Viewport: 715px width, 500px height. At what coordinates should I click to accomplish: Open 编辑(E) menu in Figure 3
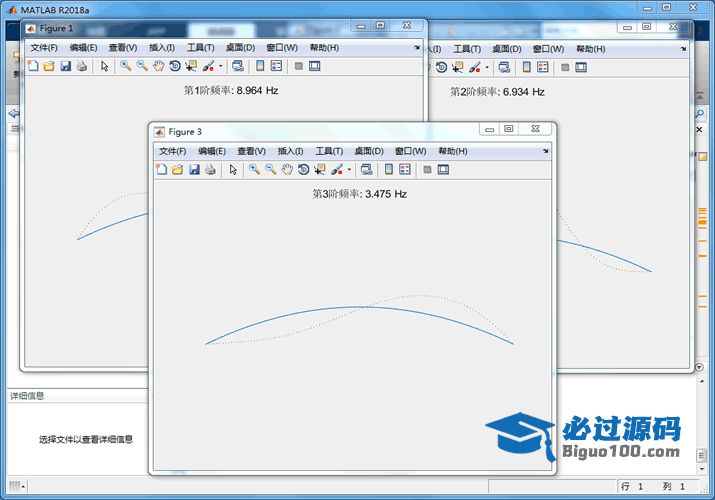(x=212, y=151)
